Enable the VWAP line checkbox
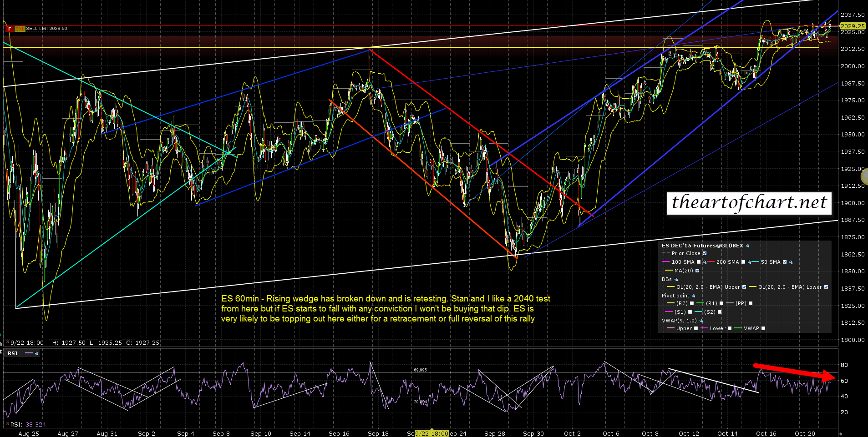 click(x=763, y=329)
